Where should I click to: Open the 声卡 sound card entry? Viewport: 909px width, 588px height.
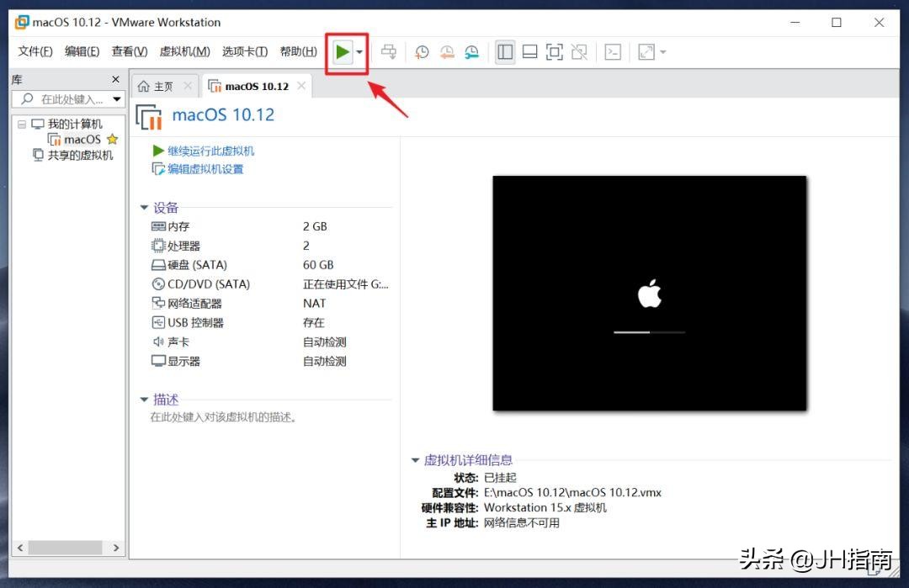(170, 342)
